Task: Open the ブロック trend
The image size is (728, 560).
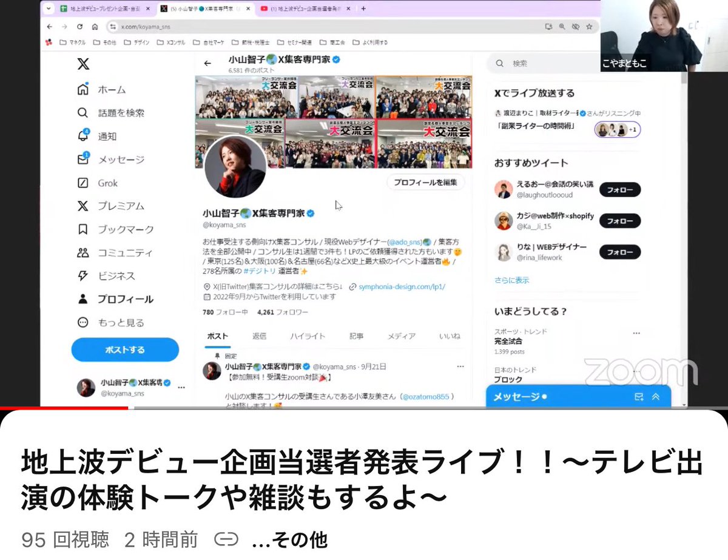Action: pos(508,380)
